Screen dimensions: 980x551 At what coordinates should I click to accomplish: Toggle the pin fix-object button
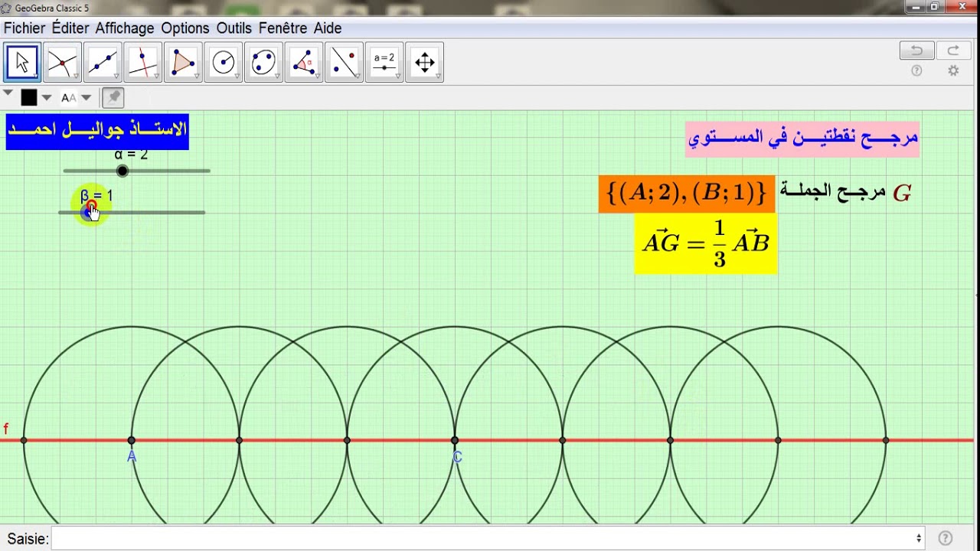click(x=113, y=97)
